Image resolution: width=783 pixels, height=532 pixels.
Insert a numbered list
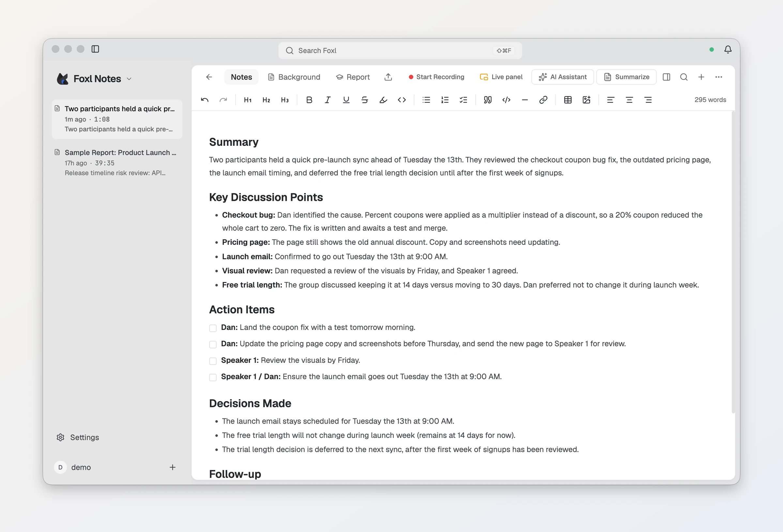click(445, 100)
